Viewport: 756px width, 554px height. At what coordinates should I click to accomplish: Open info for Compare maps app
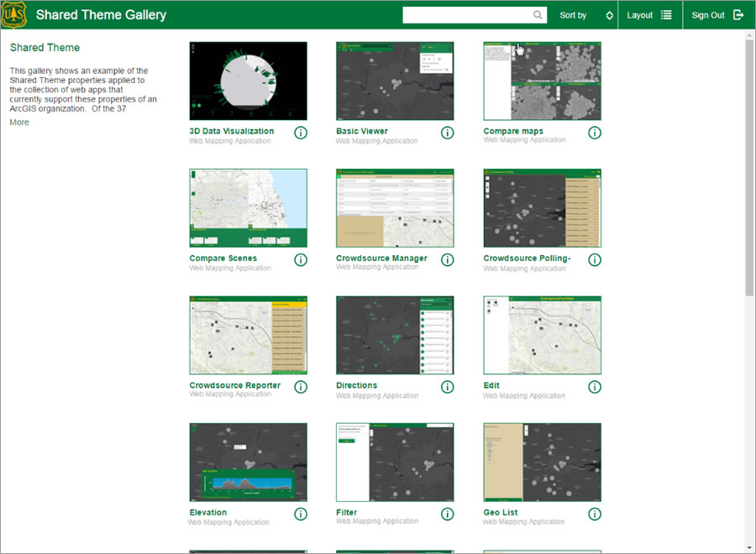coord(595,133)
